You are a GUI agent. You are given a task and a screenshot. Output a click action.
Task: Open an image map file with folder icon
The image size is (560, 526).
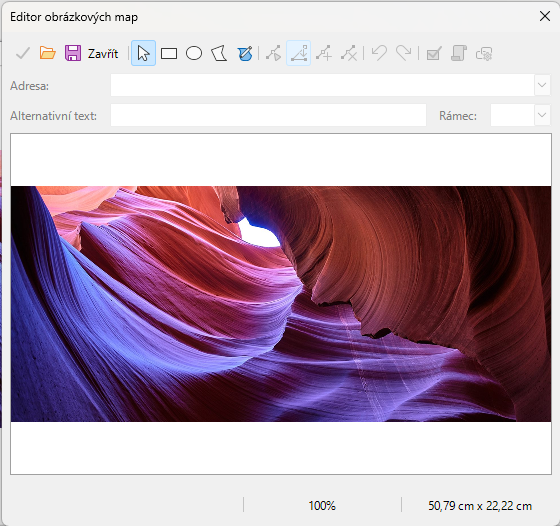48,54
